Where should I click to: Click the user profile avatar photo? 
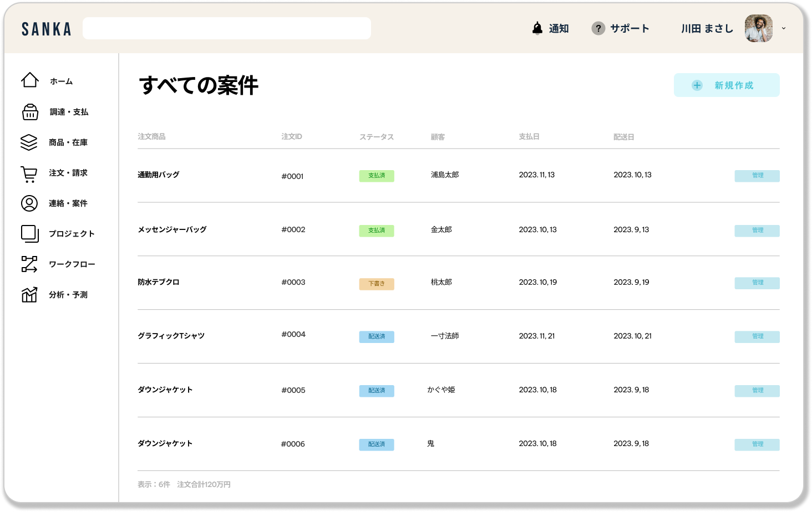[x=758, y=28]
